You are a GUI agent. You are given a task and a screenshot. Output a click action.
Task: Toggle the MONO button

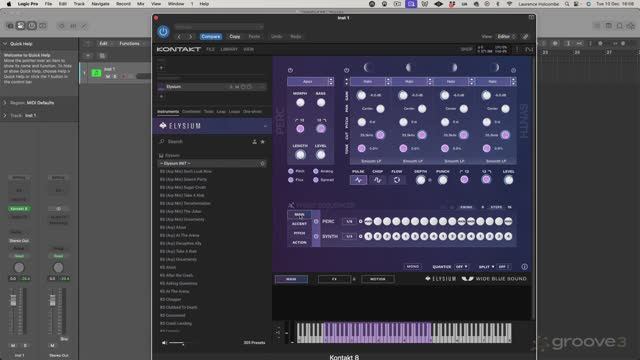pos(413,267)
